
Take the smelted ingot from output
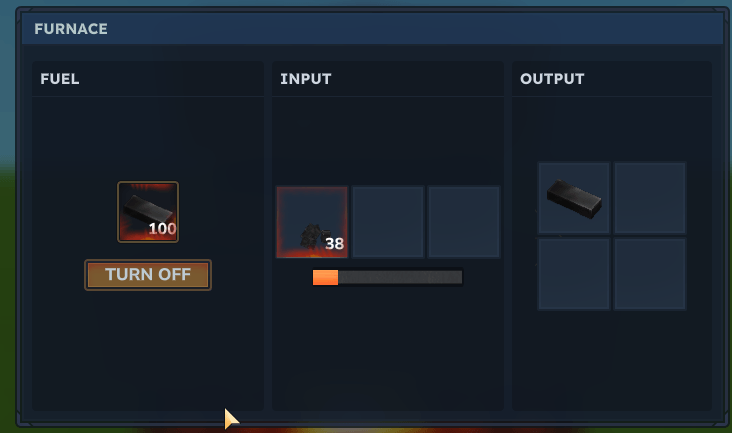(574, 198)
